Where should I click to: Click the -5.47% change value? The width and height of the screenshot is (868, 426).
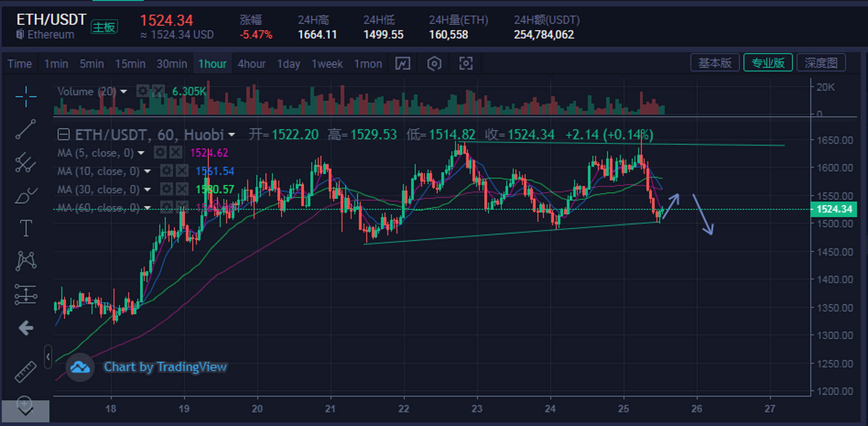point(256,34)
